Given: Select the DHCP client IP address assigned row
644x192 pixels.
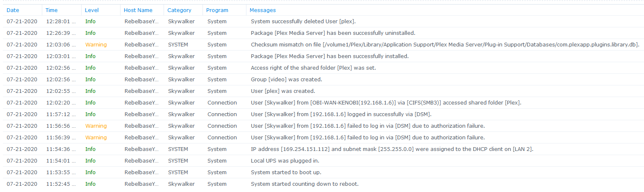Looking at the screenshot, I should pyautogui.click(x=323, y=149).
